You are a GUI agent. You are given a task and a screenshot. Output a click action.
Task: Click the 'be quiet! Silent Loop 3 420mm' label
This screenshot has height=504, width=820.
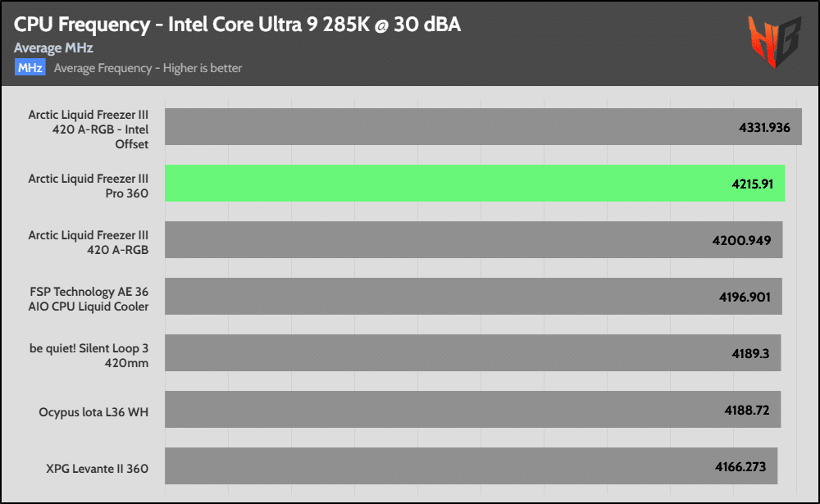[89, 355]
